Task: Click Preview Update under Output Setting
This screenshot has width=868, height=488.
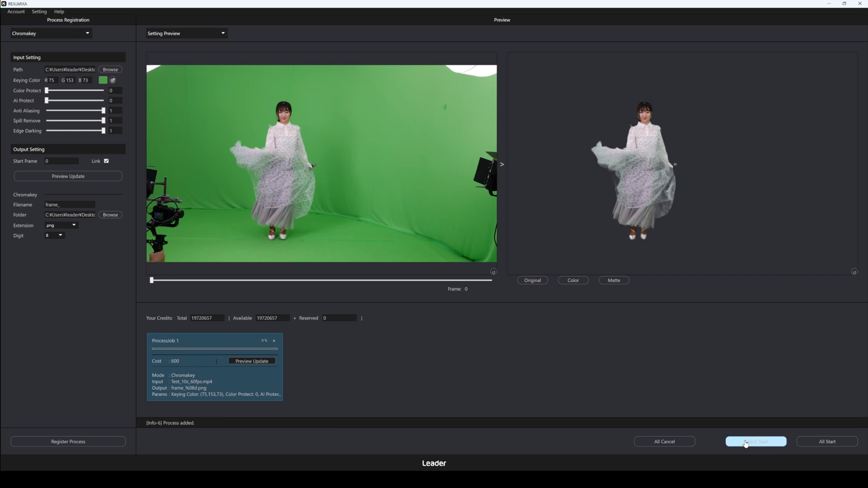Action: pos(68,176)
